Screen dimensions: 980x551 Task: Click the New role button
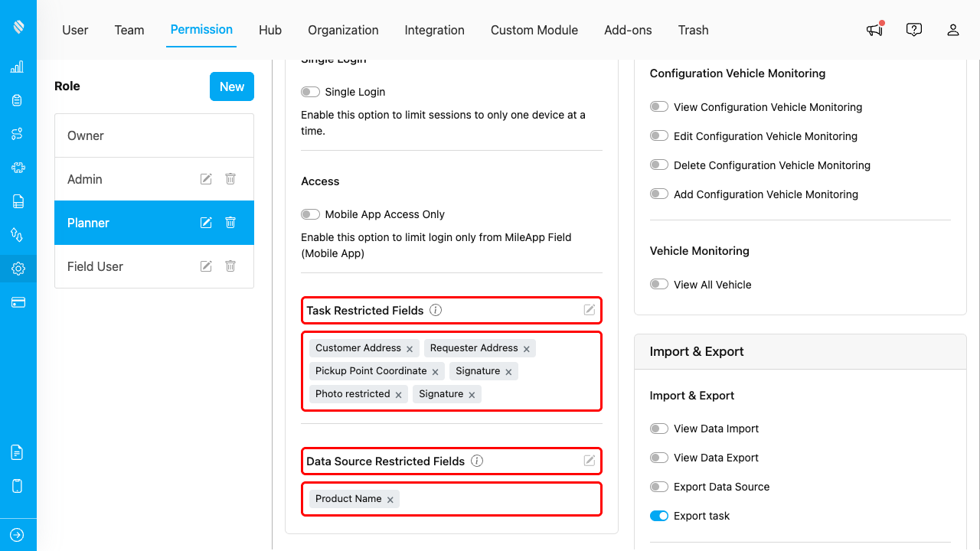[x=231, y=86]
